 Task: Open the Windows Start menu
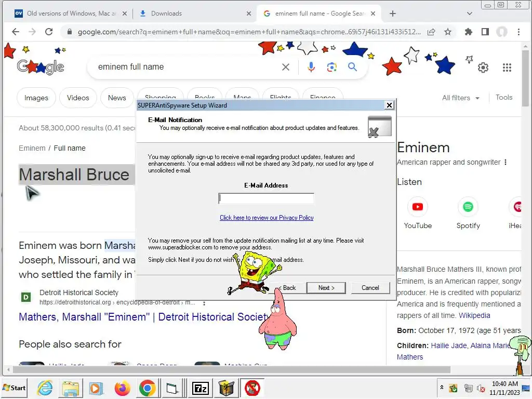point(14,388)
